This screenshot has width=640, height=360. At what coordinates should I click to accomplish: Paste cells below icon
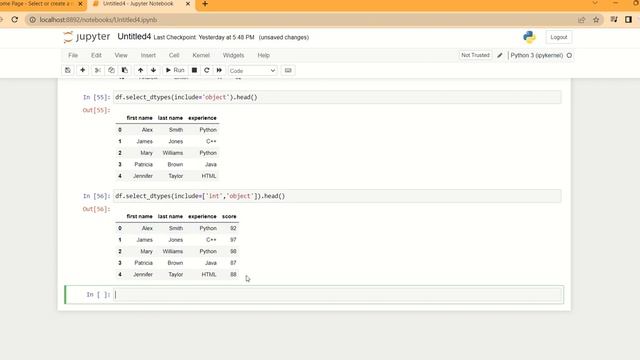point(124,70)
